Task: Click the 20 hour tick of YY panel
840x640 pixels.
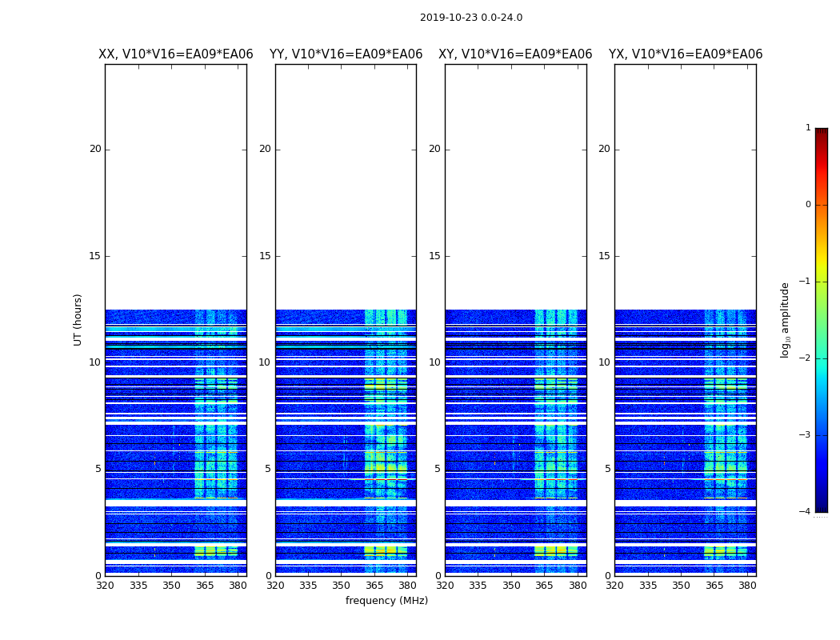Action: (x=265, y=149)
